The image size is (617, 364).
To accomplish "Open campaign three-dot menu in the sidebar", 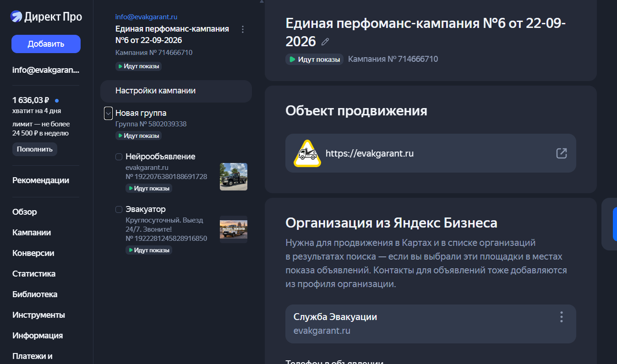I will pos(243,29).
